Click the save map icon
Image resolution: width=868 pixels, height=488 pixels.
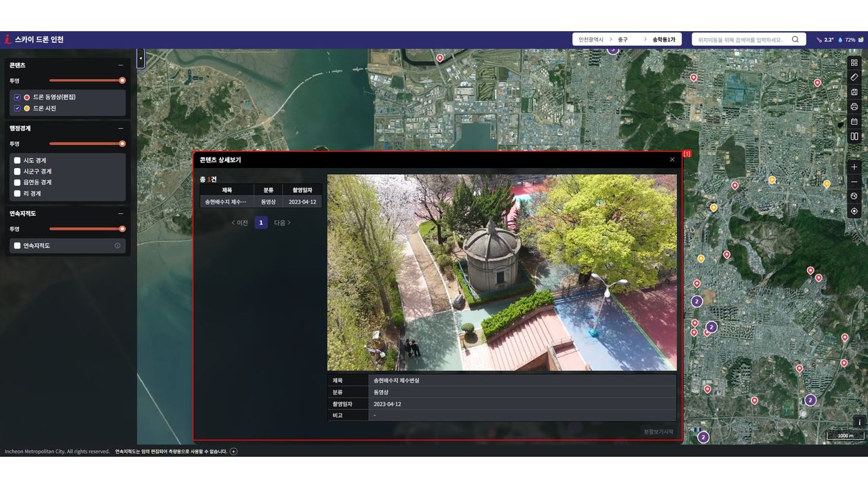(854, 92)
